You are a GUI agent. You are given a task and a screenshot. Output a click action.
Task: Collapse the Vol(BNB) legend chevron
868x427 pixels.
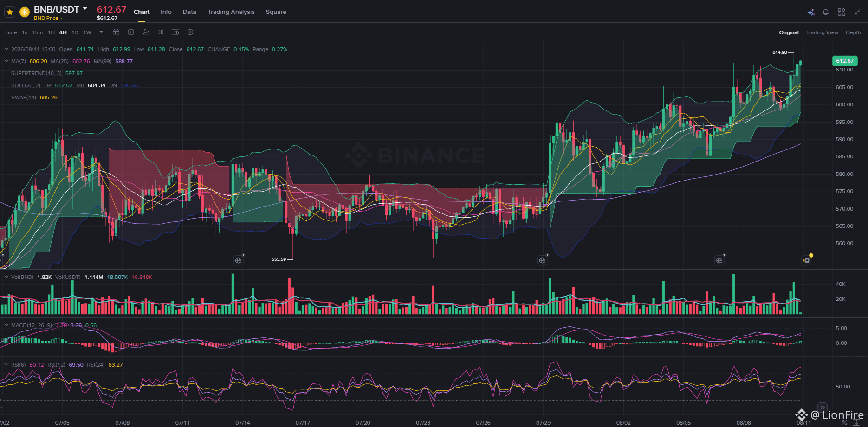(6, 277)
